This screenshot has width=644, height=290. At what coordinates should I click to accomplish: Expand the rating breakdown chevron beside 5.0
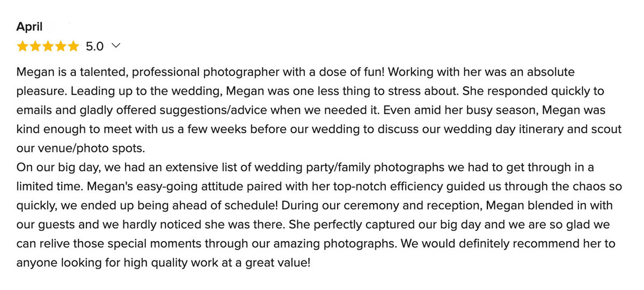point(115,46)
